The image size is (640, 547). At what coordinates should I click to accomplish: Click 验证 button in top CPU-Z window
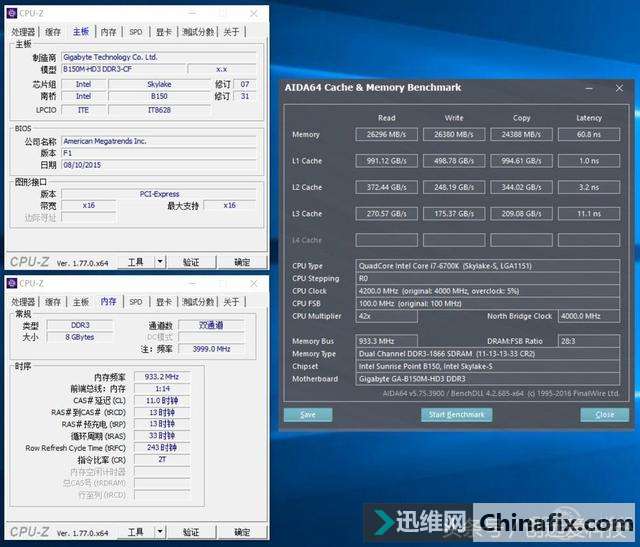click(191, 262)
